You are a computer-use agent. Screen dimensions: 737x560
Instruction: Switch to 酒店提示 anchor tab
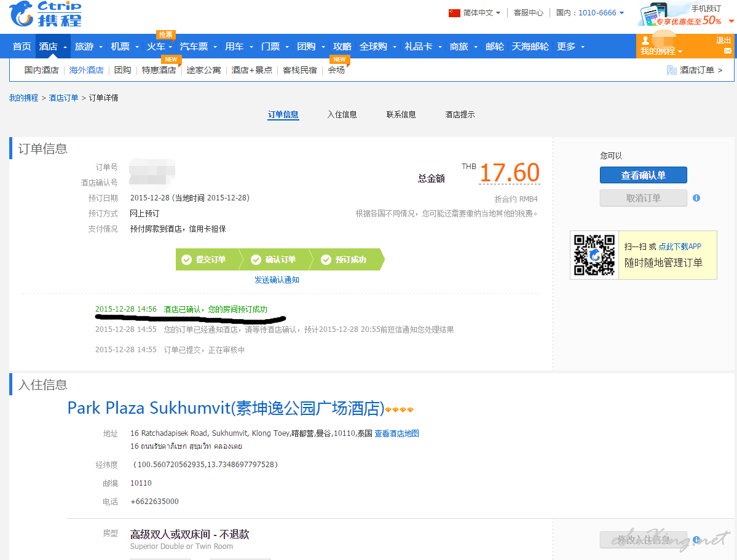460,115
